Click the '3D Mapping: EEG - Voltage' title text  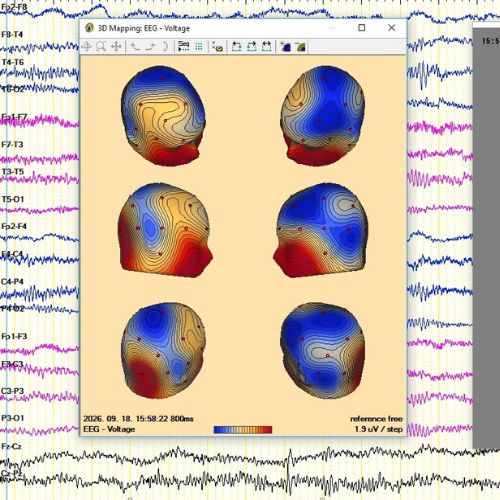pos(144,28)
